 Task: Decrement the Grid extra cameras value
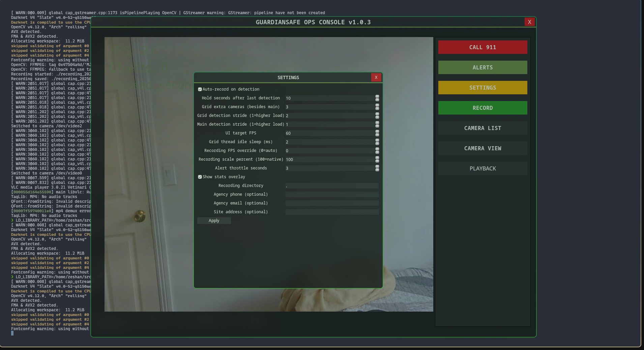point(377,108)
